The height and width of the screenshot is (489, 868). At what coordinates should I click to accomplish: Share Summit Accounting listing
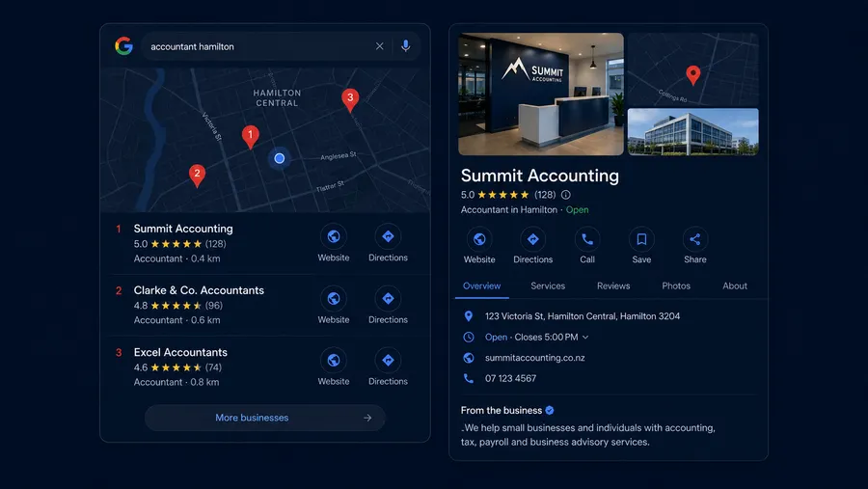click(694, 245)
